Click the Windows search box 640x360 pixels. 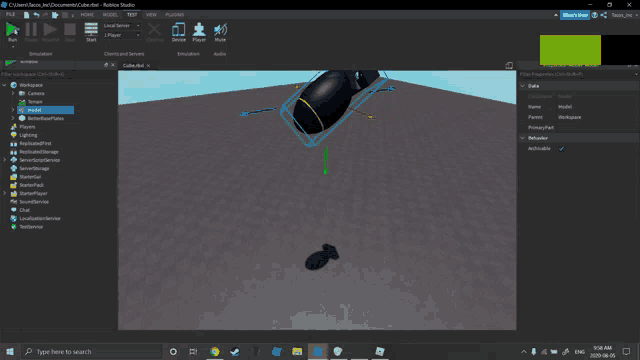pyautogui.click(x=91, y=351)
